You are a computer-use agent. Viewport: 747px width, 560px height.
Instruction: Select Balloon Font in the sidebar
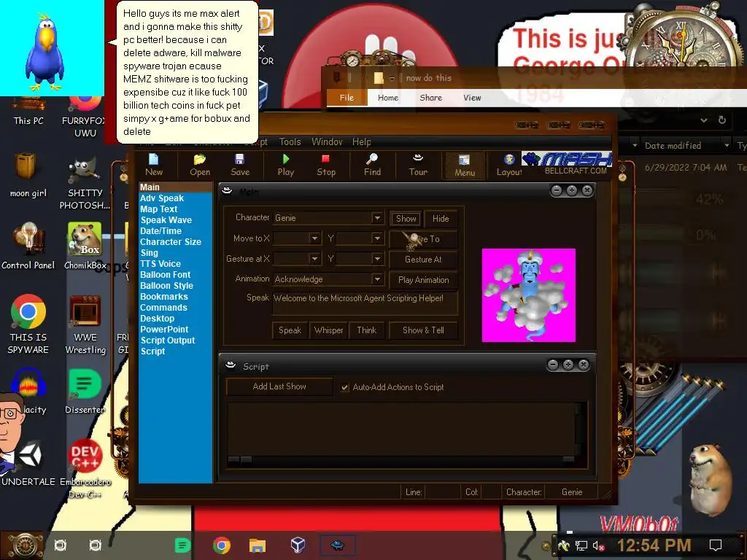[166, 275]
